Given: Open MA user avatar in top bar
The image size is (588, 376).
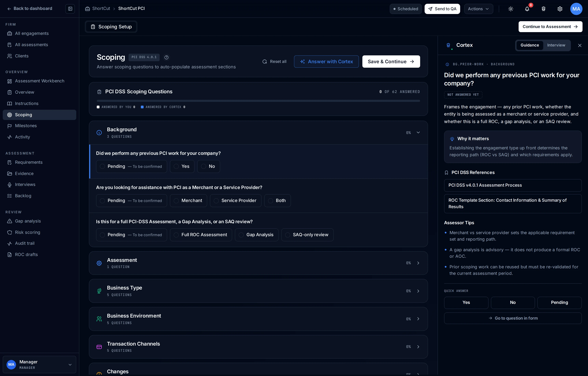Looking at the screenshot, I should click(x=576, y=9).
